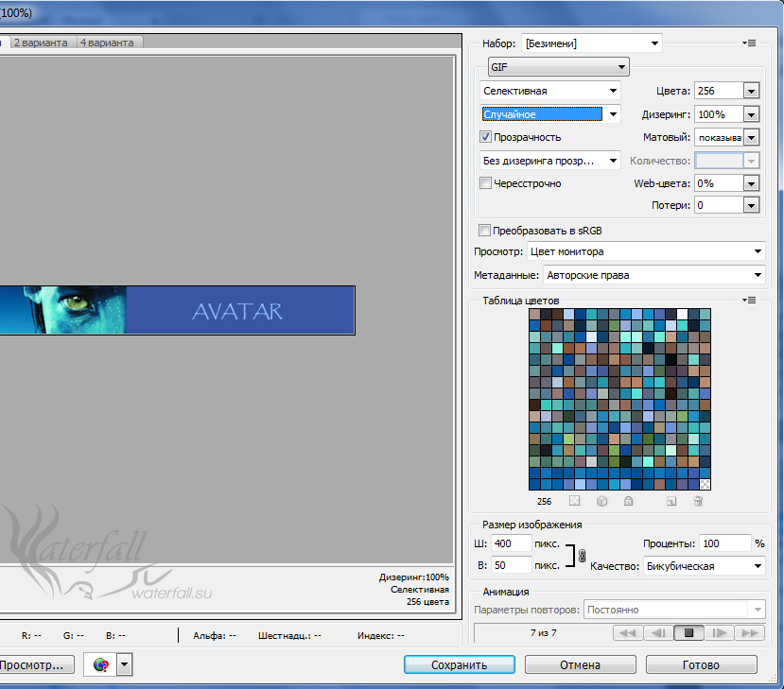
Task: Click the AVATAR banner preview image
Action: (x=177, y=310)
